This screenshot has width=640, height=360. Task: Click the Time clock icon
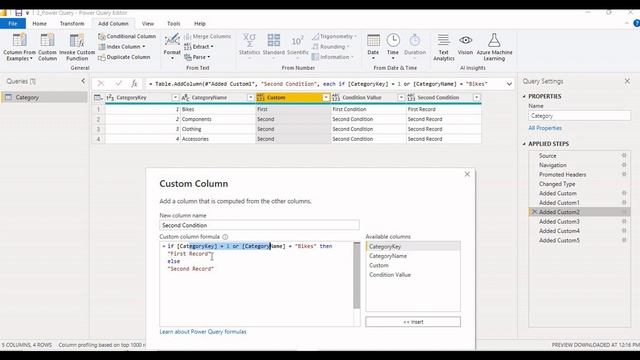click(x=393, y=46)
